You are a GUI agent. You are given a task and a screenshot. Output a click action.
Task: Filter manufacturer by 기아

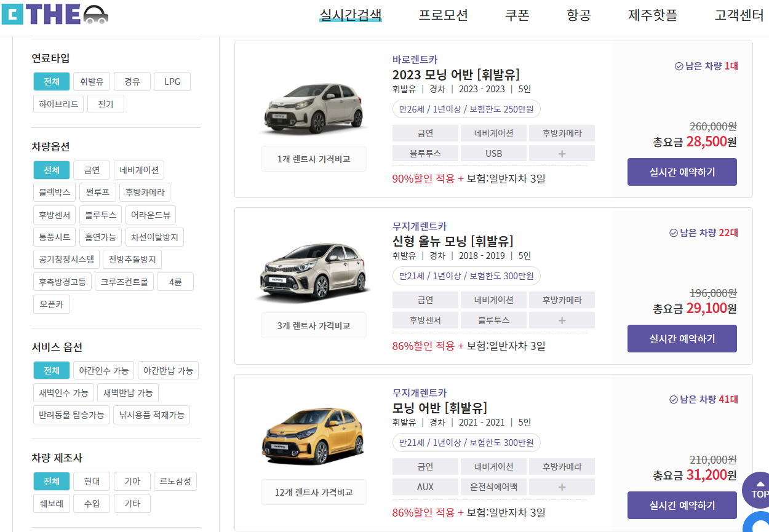click(132, 481)
